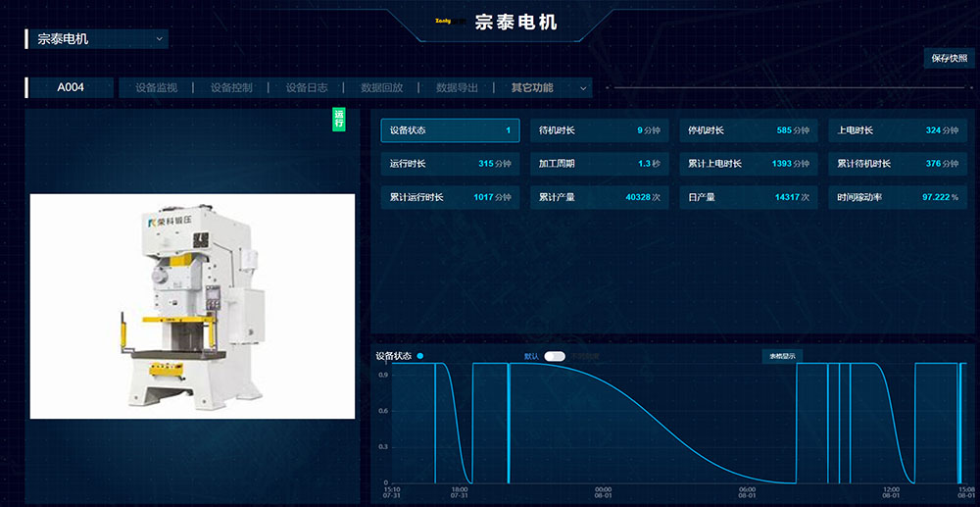Select the 日产量 metric card
Image resolution: width=980 pixels, height=507 pixels.
point(749,197)
